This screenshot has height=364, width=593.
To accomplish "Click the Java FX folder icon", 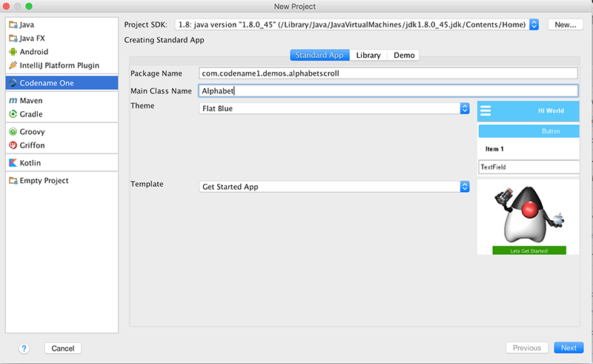I will point(13,39).
